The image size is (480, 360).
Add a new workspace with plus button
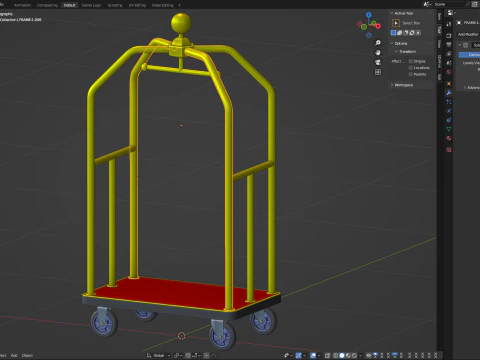coord(179,5)
